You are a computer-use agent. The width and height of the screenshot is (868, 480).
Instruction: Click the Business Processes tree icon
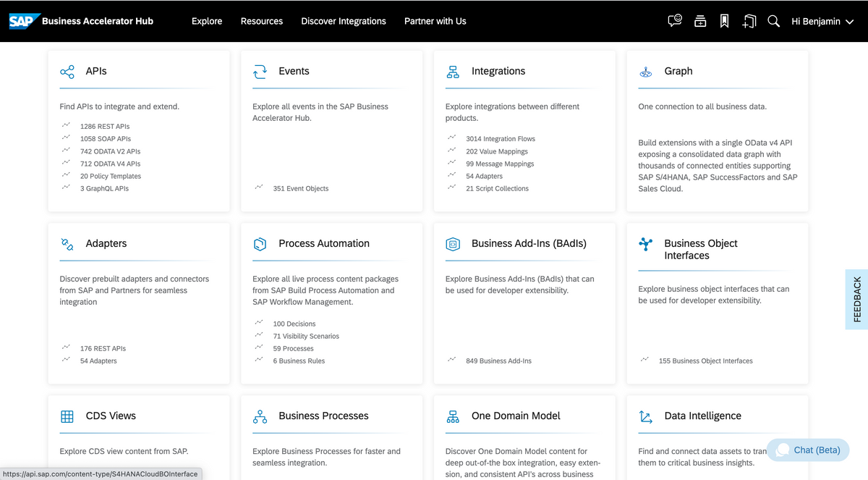260,416
